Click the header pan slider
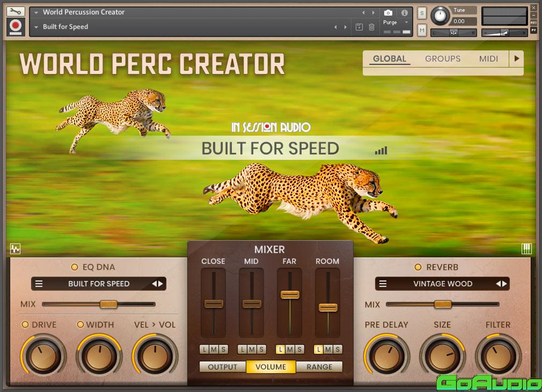542x392 pixels. click(x=453, y=33)
